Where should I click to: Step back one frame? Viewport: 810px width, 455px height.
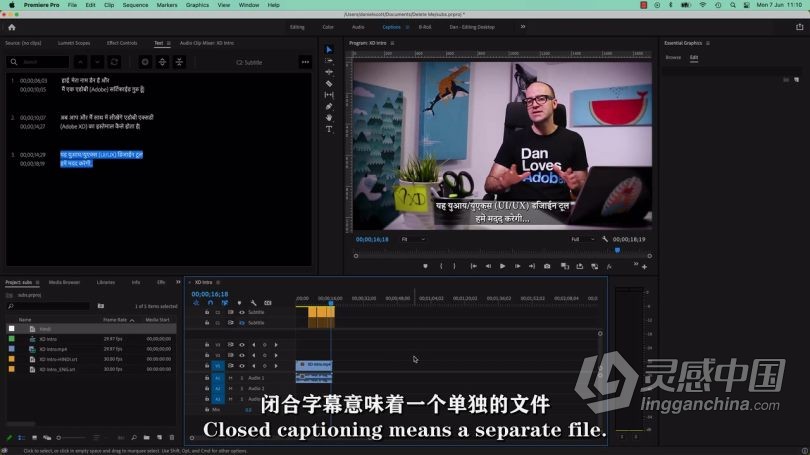pos(488,266)
